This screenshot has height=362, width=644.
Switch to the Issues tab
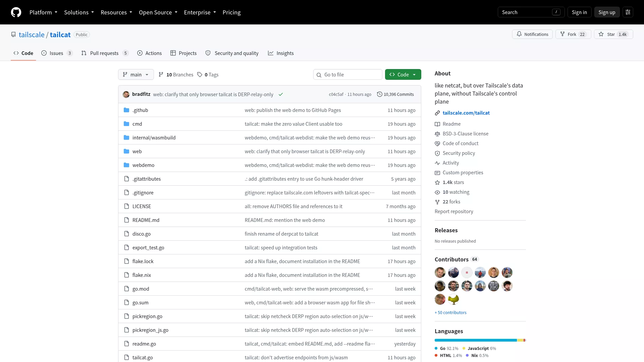pyautogui.click(x=57, y=53)
